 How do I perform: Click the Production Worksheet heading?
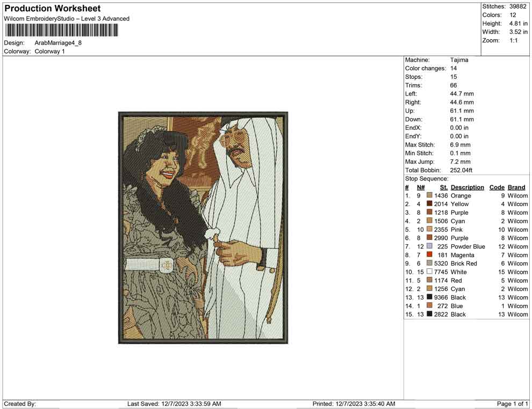pos(53,9)
